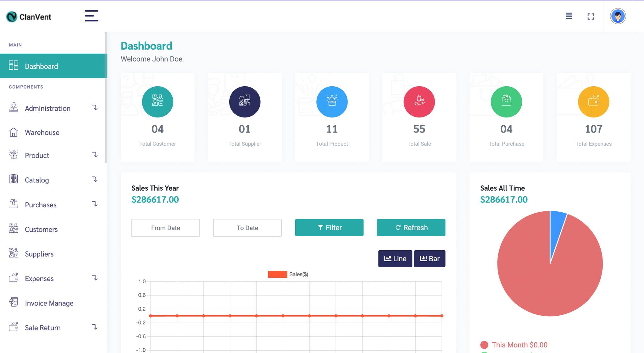Open the Warehouse menu item
Image resolution: width=644 pixels, height=353 pixels.
click(x=53, y=133)
